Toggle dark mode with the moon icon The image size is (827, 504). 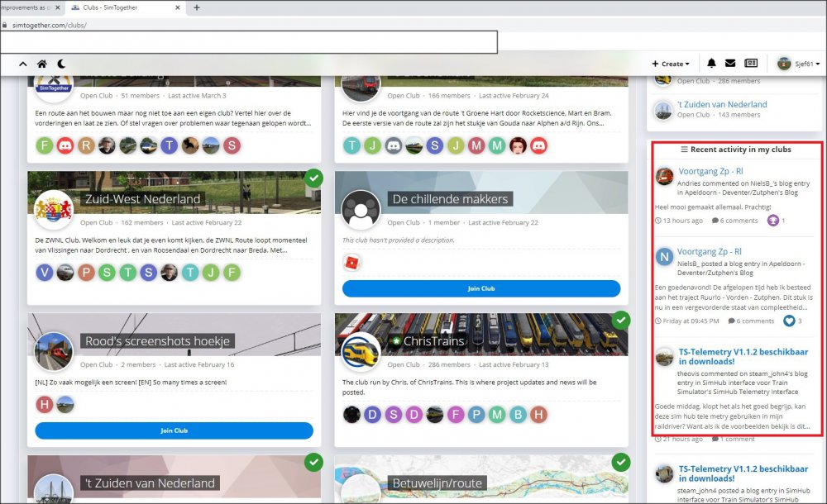(61, 64)
